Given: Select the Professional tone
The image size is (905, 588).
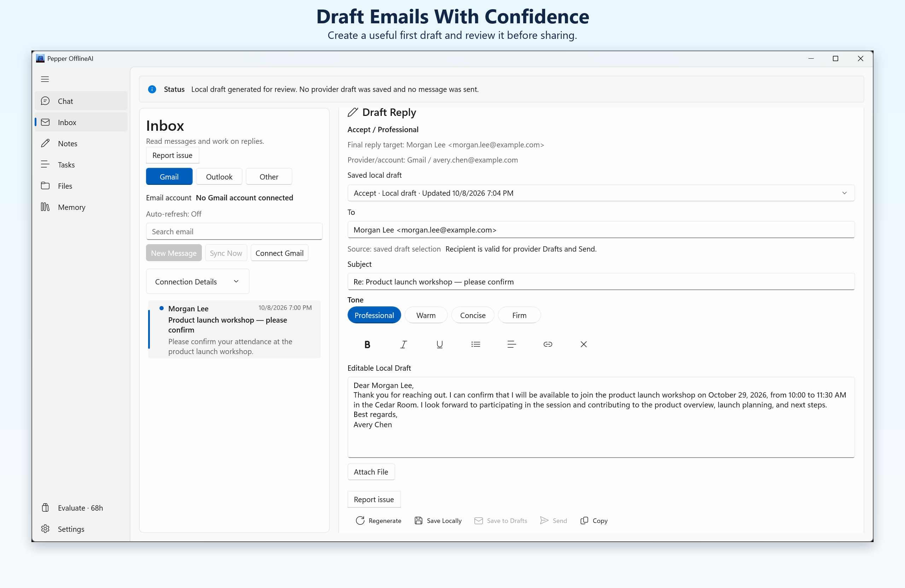Looking at the screenshot, I should (374, 315).
